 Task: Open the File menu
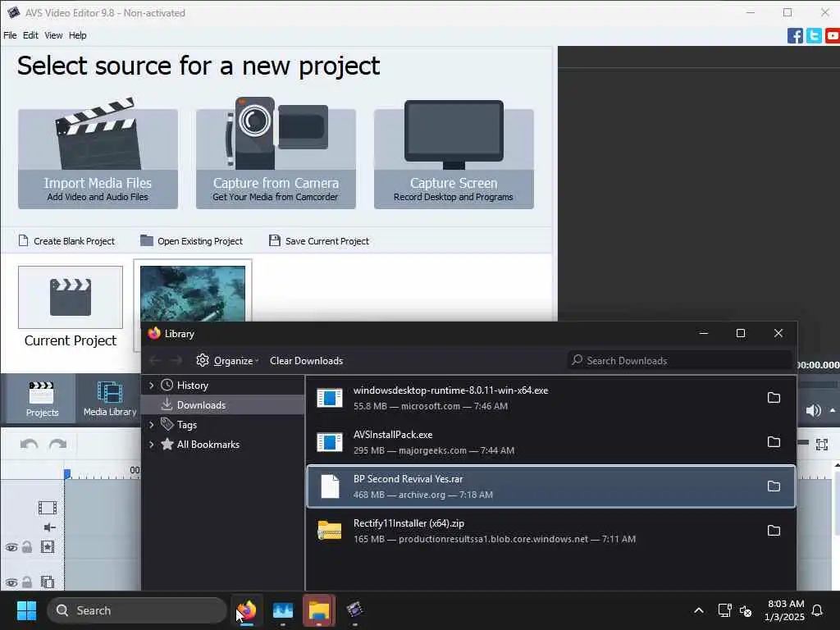click(10, 35)
